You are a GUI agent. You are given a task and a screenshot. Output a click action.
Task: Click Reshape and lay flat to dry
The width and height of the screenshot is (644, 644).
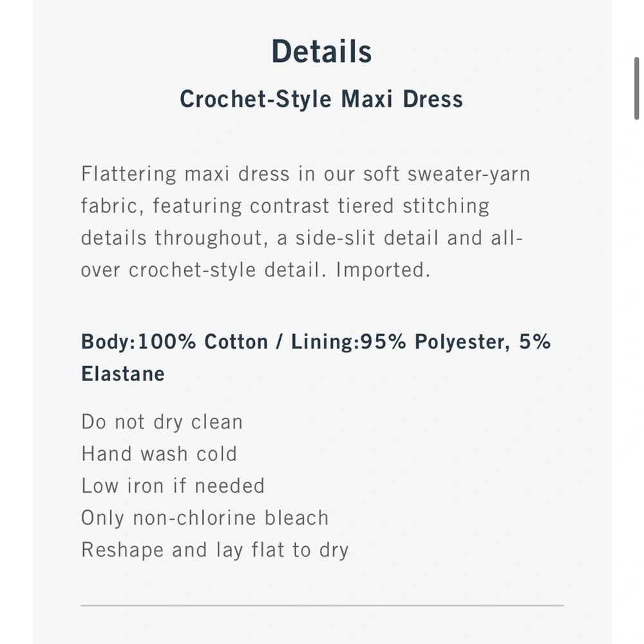(214, 550)
